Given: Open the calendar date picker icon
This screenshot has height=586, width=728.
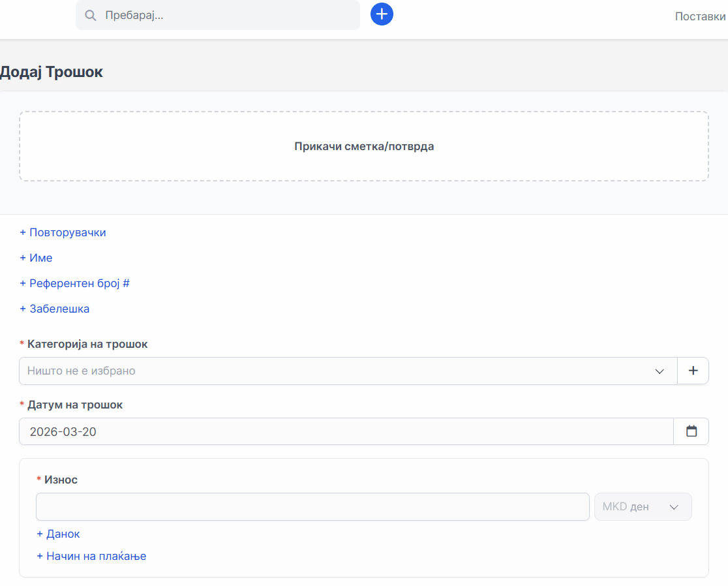Looking at the screenshot, I should 691,431.
